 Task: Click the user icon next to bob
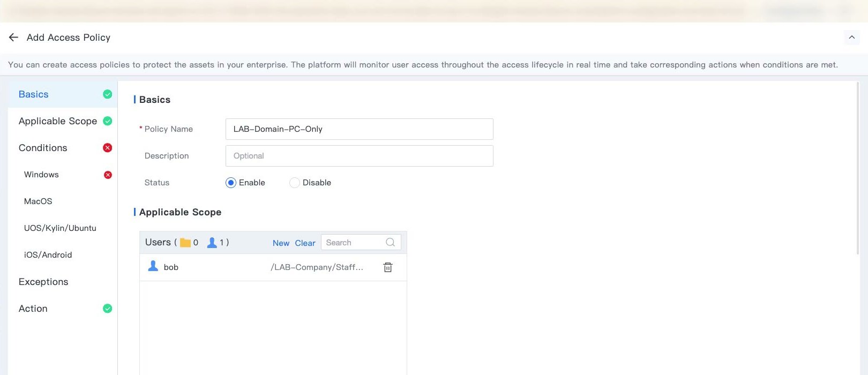153,266
